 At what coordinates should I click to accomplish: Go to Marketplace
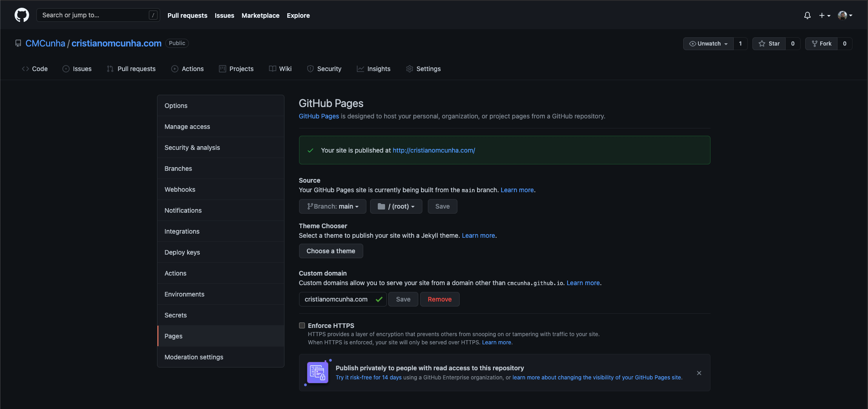click(260, 15)
